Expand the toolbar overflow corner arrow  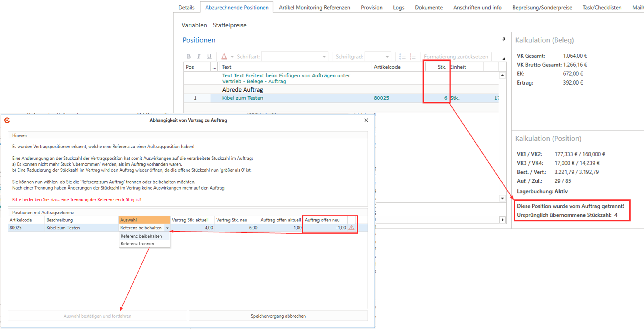(503, 58)
